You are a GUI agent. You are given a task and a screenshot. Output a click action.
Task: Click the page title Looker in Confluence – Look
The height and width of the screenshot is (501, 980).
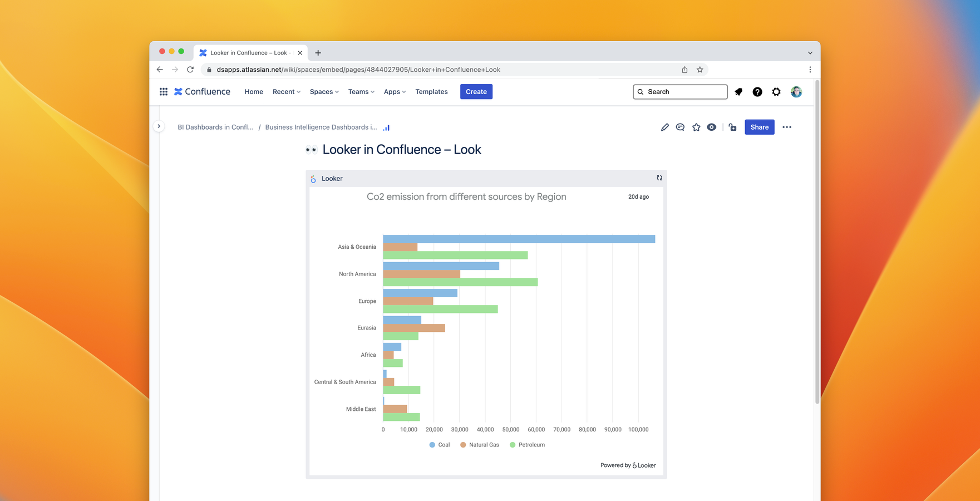point(402,150)
